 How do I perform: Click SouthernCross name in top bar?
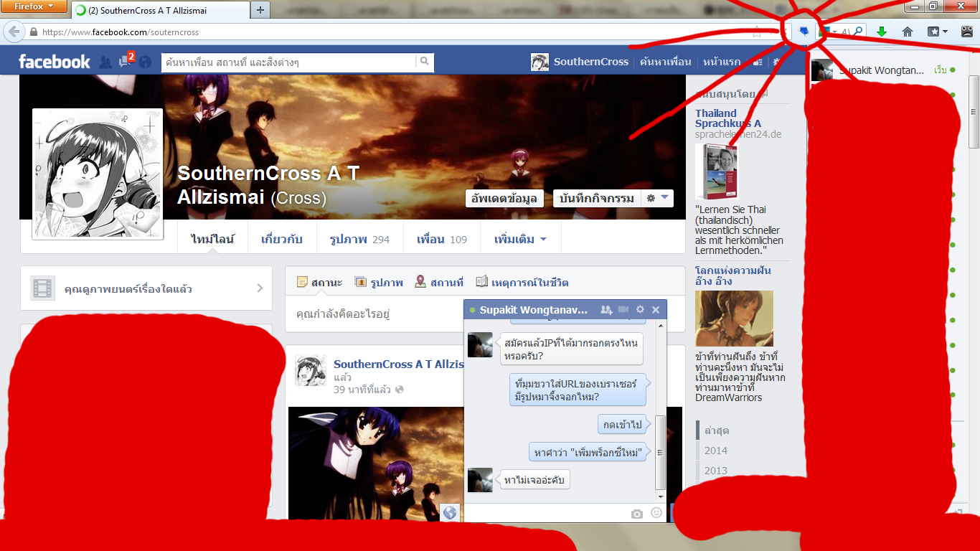[591, 62]
